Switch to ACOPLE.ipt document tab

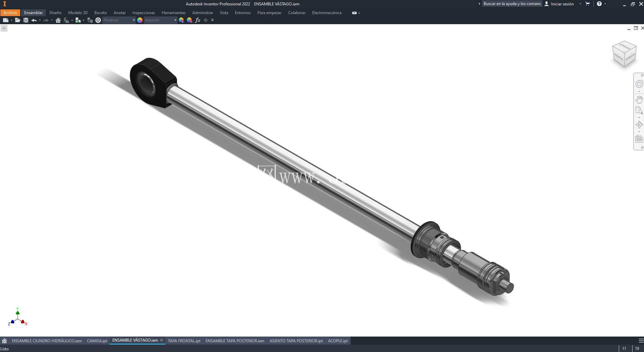tap(338, 341)
